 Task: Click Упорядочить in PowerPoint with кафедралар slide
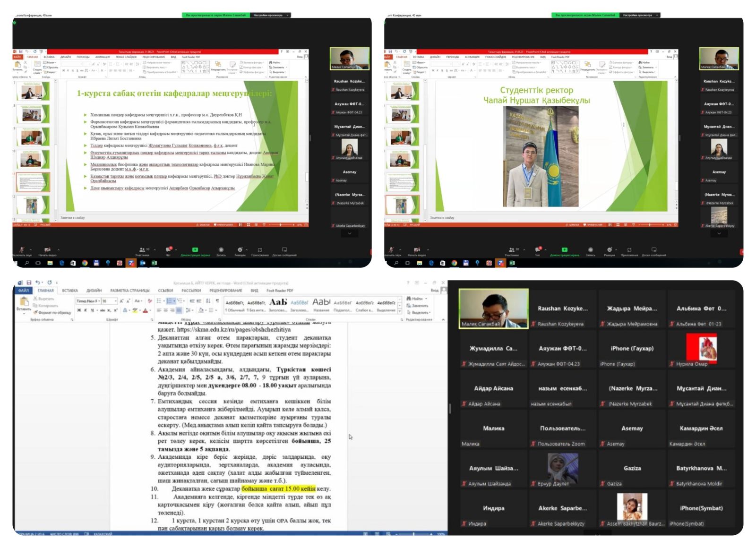coord(217,67)
